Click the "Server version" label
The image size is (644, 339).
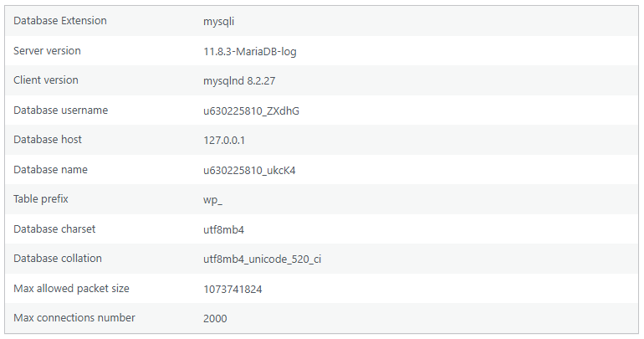tap(48, 51)
